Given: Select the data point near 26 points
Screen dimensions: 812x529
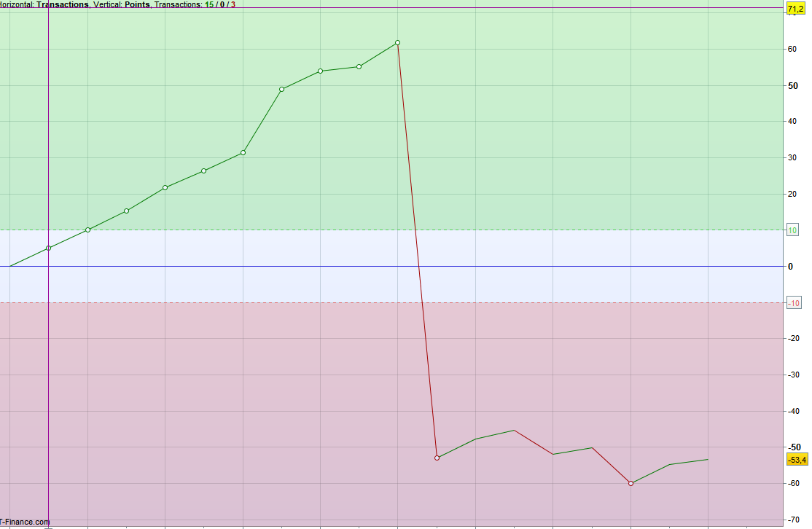Looking at the screenshot, I should [203, 171].
